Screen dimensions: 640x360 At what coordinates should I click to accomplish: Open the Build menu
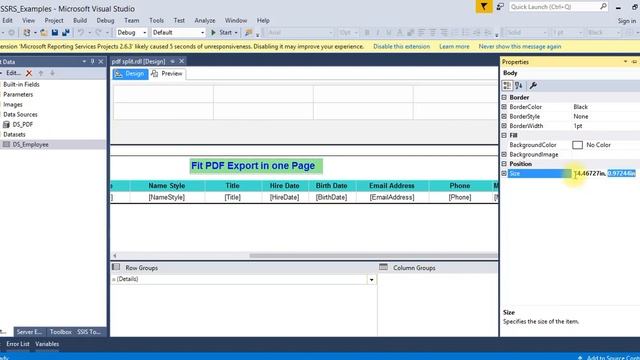[x=80, y=20]
